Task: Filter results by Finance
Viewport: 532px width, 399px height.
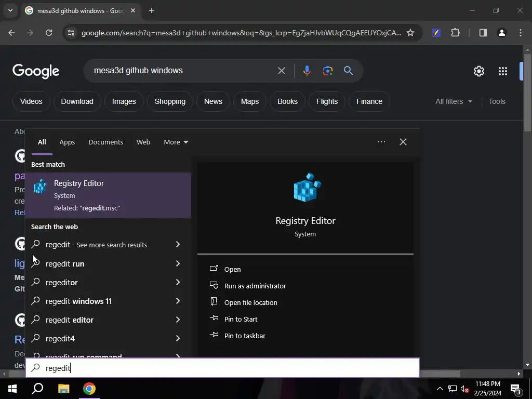Action: click(x=369, y=101)
